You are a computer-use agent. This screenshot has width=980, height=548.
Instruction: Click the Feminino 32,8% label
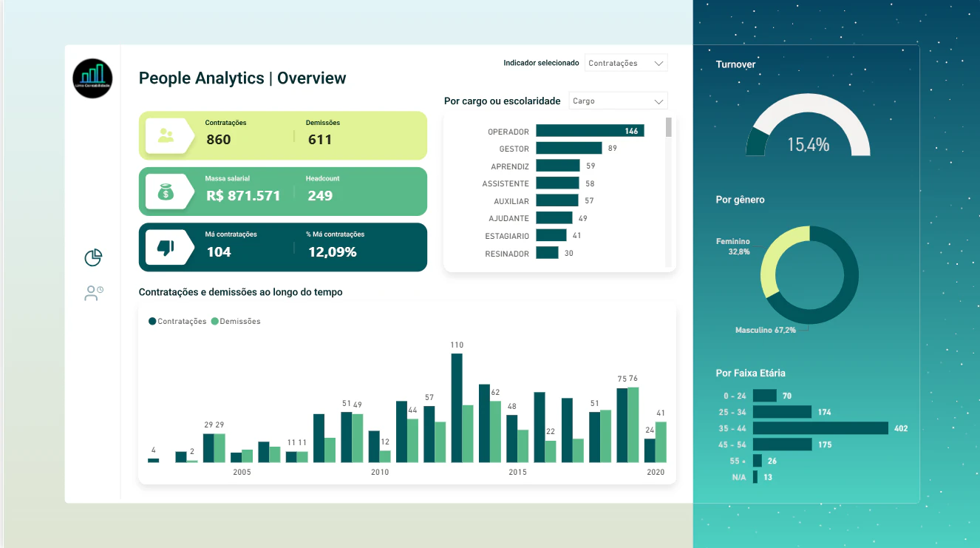733,246
